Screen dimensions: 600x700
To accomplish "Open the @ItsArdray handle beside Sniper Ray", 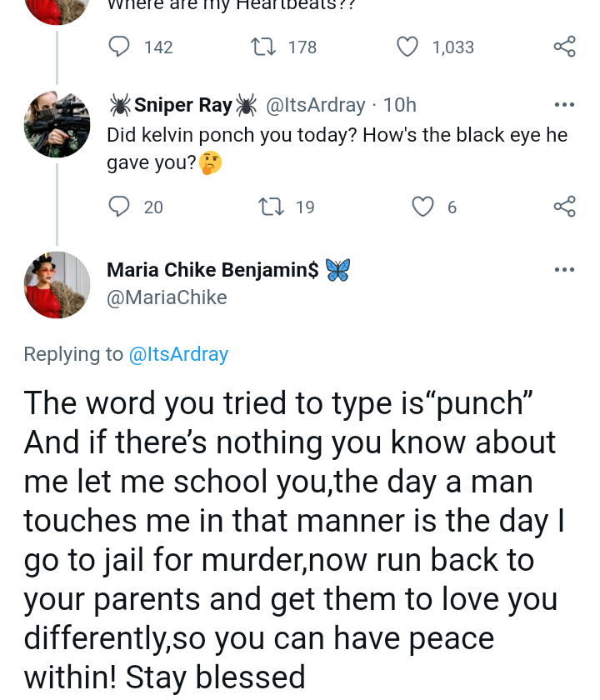I will [x=315, y=105].
